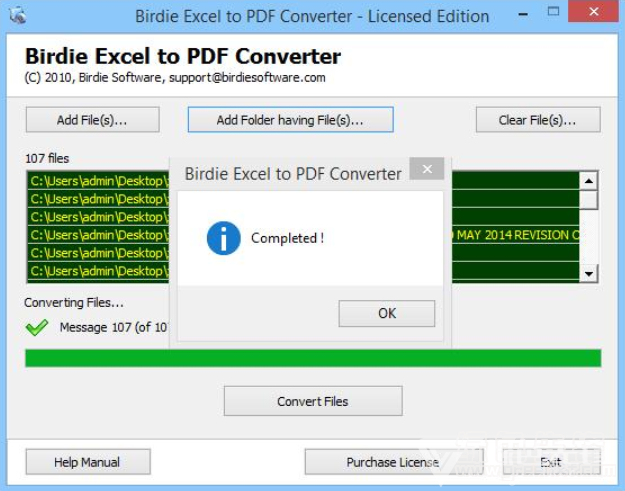Viewport: 625px width, 491px height.
Task: Click OK in the Completed dialog
Action: coord(387,313)
